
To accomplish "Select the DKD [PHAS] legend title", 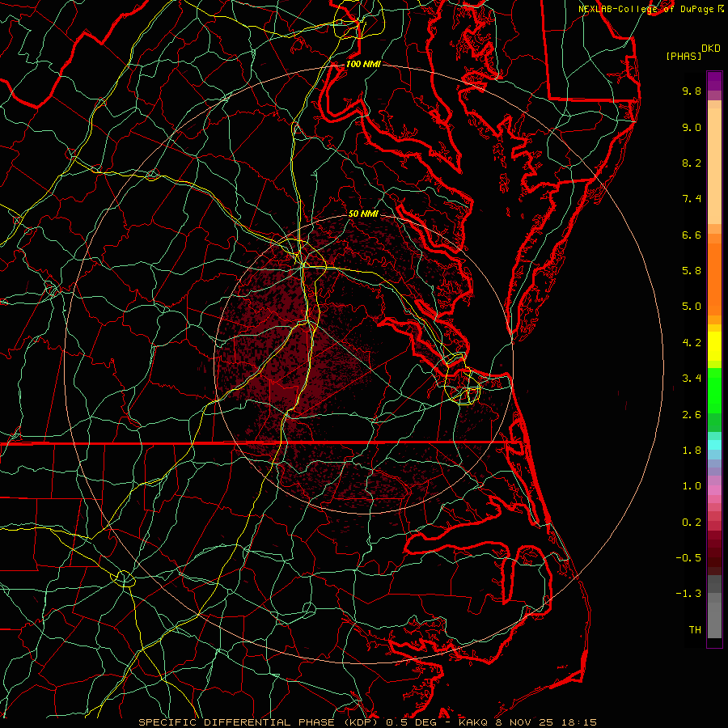I will tap(692, 52).
